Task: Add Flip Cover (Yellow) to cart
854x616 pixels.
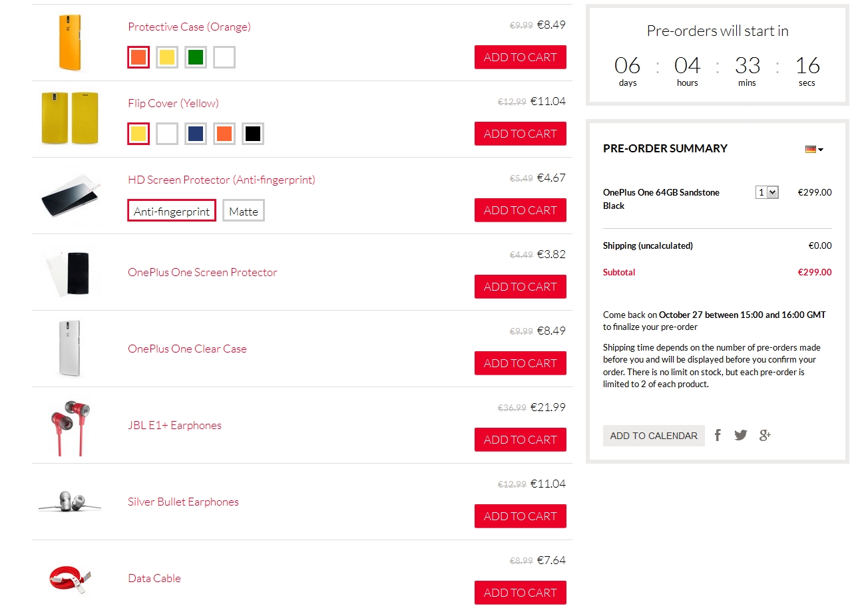Action: pyautogui.click(x=521, y=134)
